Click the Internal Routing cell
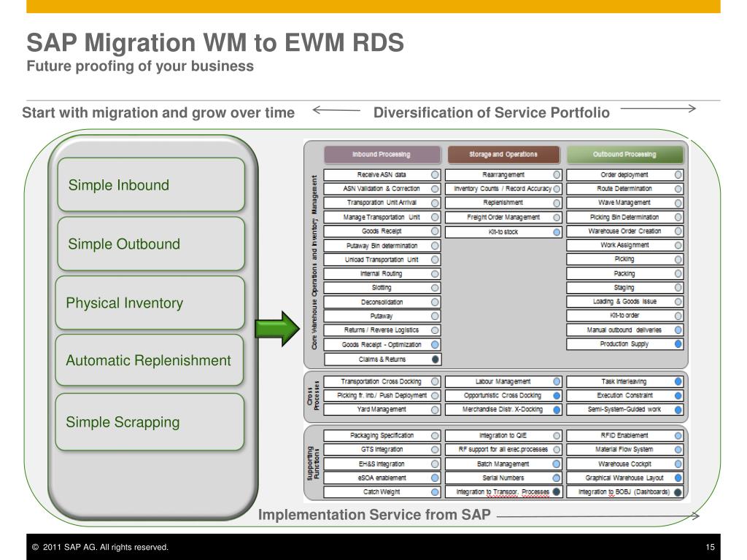This screenshot has width=747, height=560. pyautogui.click(x=382, y=274)
